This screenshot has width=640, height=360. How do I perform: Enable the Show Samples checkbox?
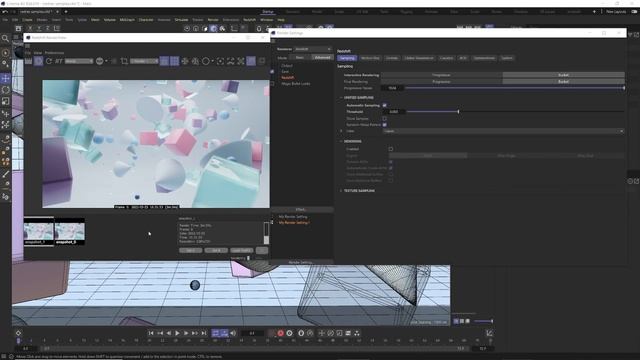pos(384,118)
